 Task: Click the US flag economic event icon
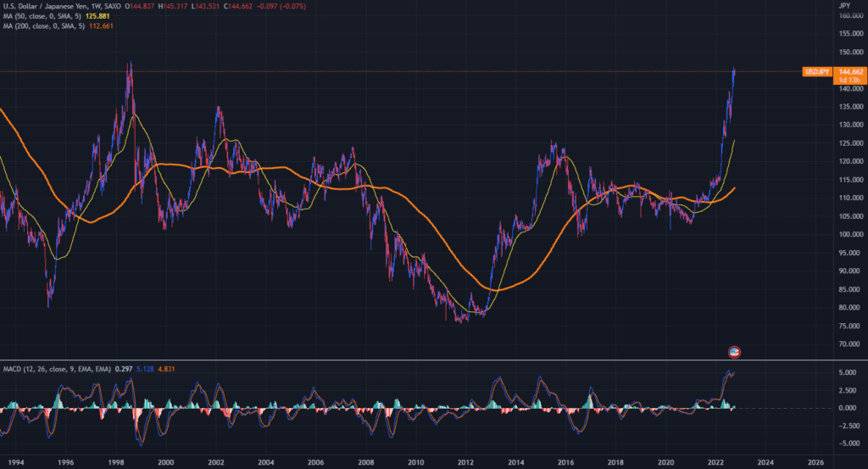point(734,351)
